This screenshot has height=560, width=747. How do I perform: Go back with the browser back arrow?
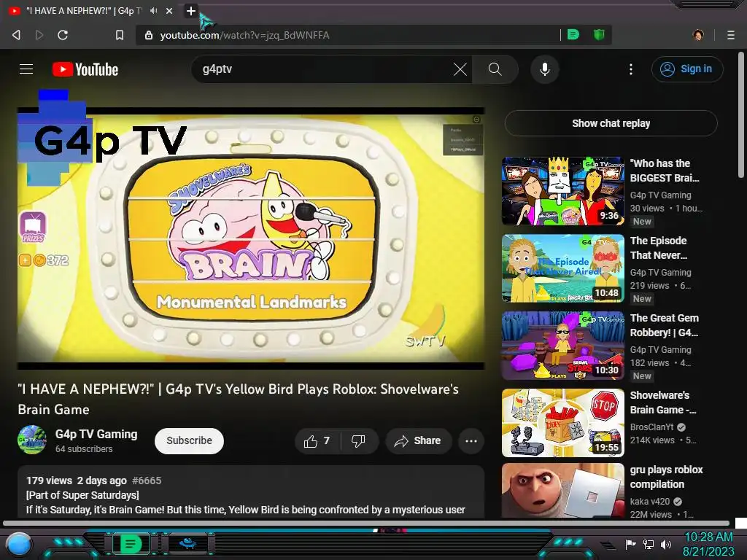pyautogui.click(x=16, y=35)
